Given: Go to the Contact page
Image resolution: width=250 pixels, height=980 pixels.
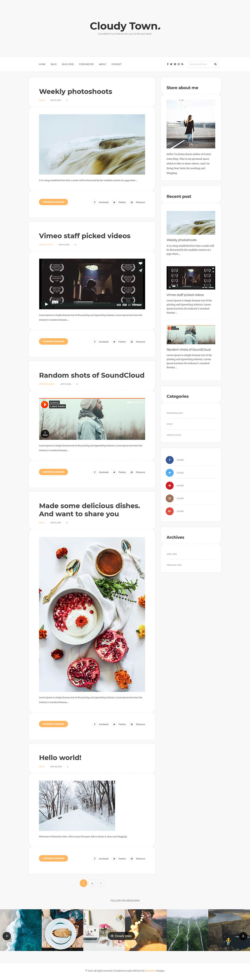Looking at the screenshot, I should [116, 64].
